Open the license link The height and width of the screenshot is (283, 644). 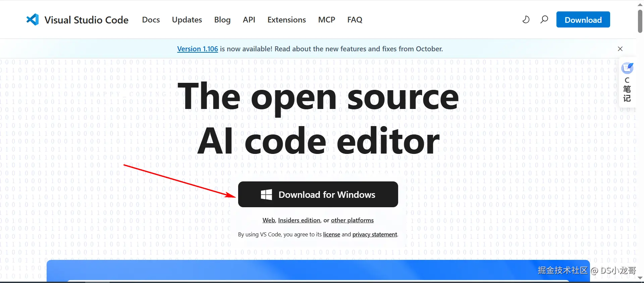(331, 234)
